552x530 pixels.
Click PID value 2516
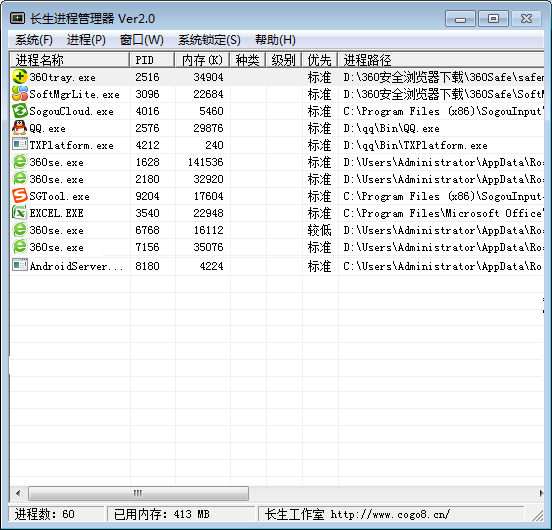(147, 77)
